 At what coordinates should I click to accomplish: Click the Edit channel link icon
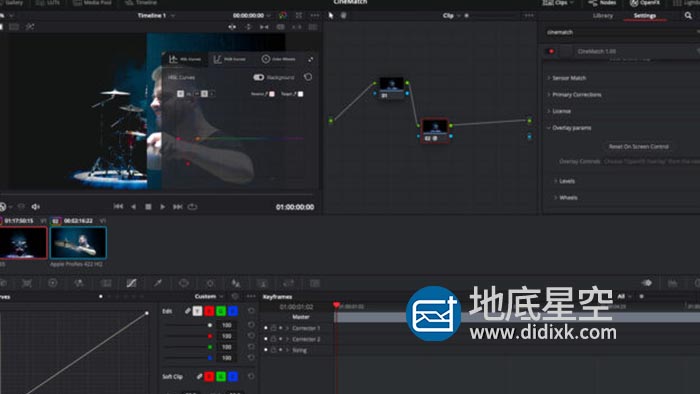pyautogui.click(x=188, y=311)
